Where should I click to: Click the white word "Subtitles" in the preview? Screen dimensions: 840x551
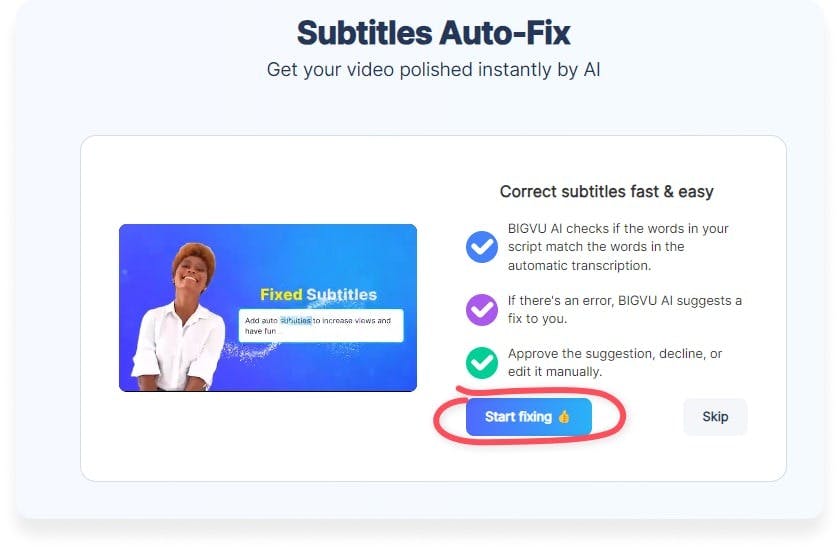coord(341,294)
